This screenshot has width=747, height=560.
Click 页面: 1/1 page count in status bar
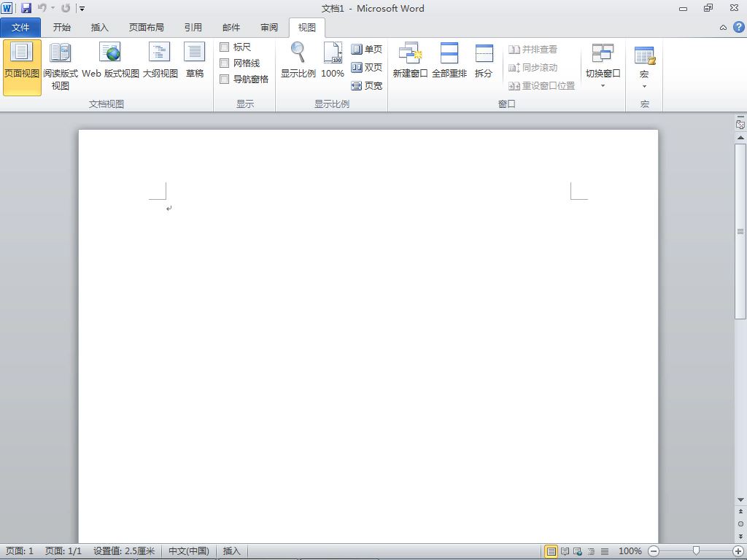[x=63, y=551]
